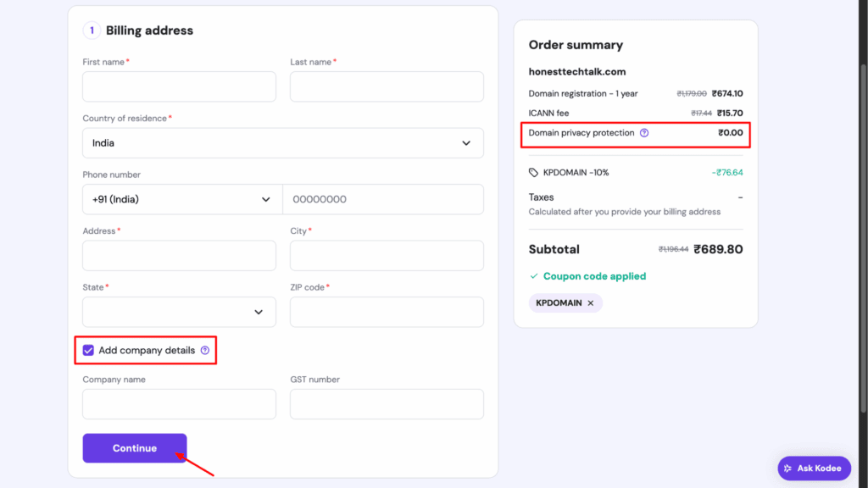This screenshot has height=488, width=868.
Task: Open the Country of residence dropdown
Action: (x=282, y=143)
